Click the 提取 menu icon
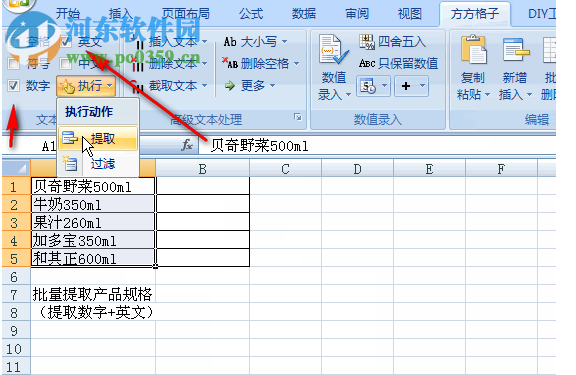Screen dimensions: 576x375 (x=70, y=138)
